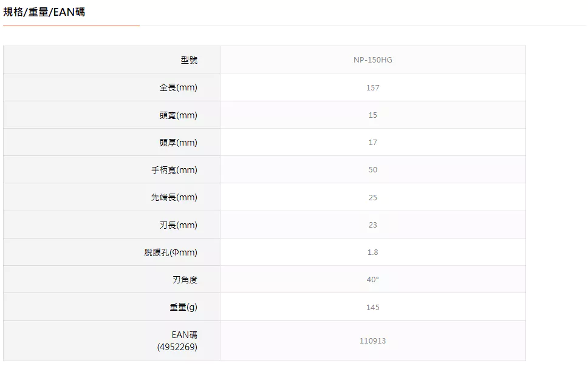
Task: Click the 先端長(mm) label
Action: pyautogui.click(x=174, y=197)
